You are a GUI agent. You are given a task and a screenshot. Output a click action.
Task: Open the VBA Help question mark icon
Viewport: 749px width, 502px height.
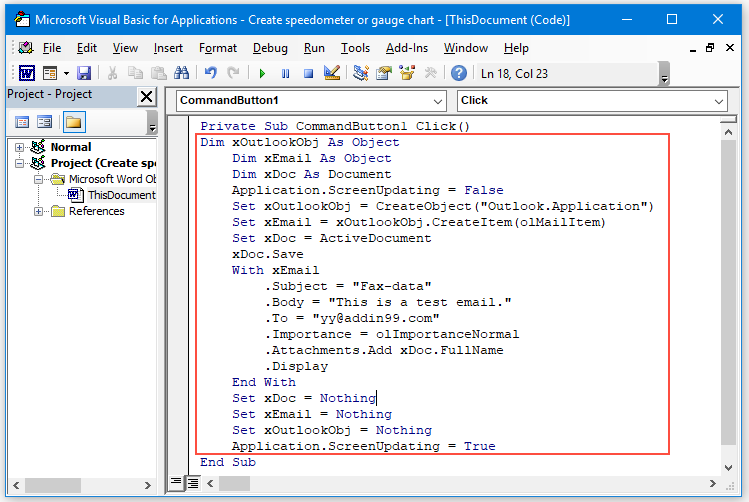click(459, 73)
